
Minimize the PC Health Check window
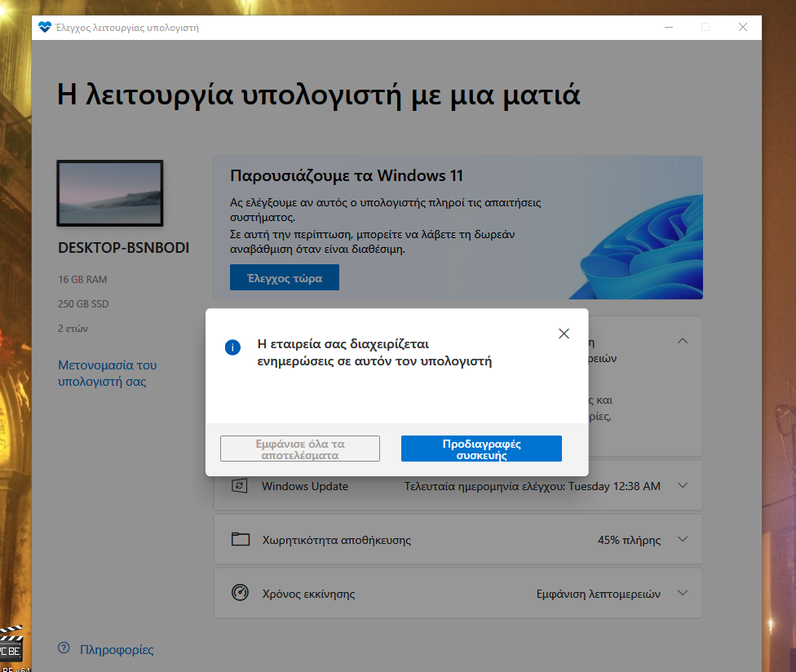[669, 27]
